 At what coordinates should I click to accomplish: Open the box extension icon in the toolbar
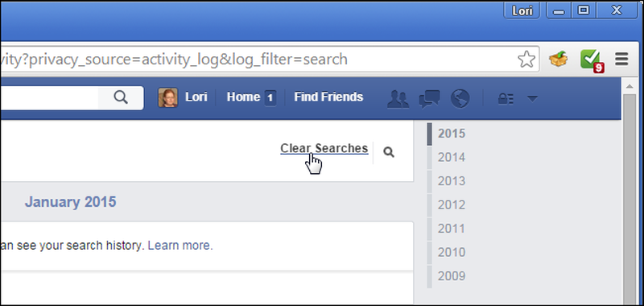pos(558,60)
